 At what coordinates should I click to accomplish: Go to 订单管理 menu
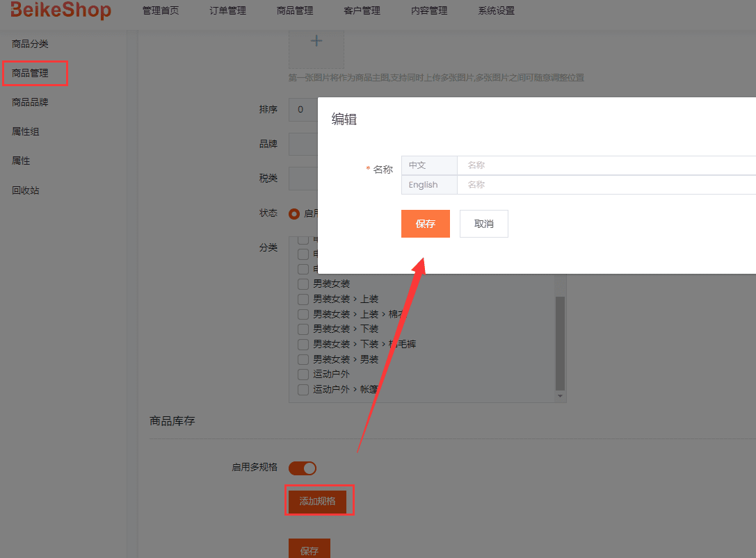click(x=227, y=11)
